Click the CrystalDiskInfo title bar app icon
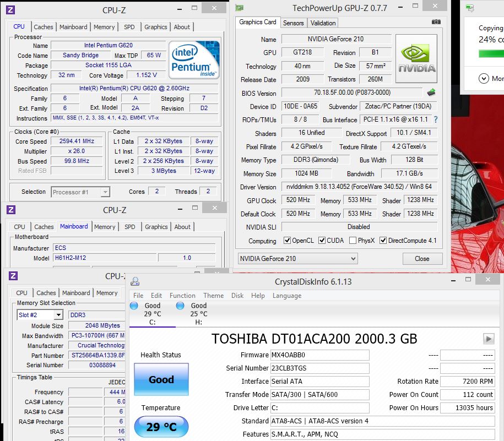 tap(135, 282)
